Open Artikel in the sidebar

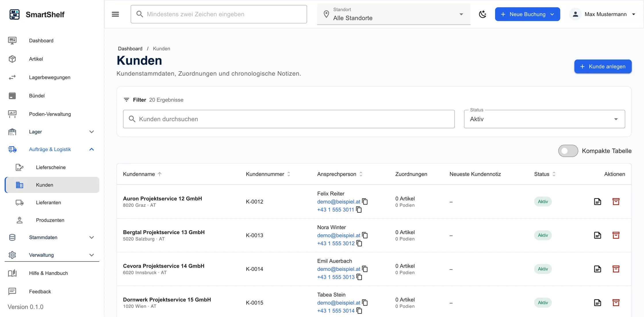coord(52,59)
